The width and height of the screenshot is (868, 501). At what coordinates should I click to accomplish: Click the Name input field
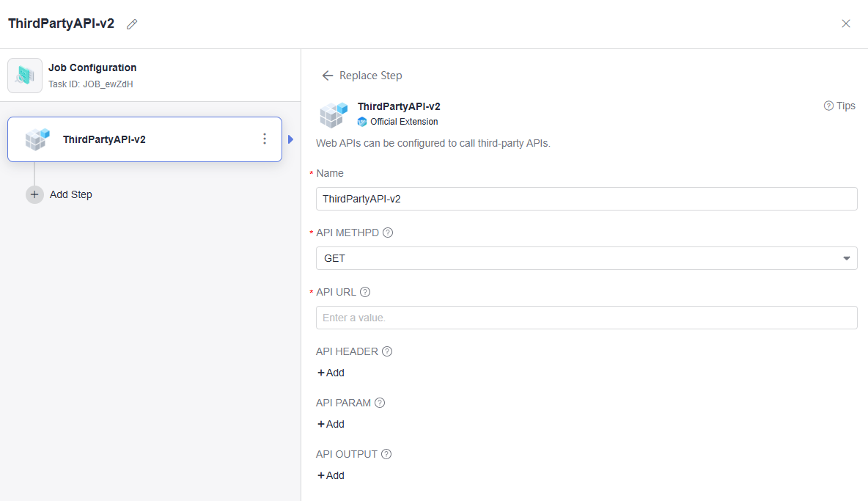(x=586, y=199)
